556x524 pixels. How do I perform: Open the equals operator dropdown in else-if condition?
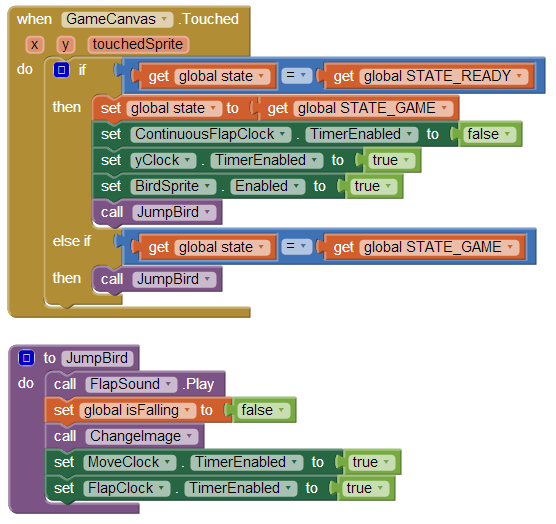(296, 246)
